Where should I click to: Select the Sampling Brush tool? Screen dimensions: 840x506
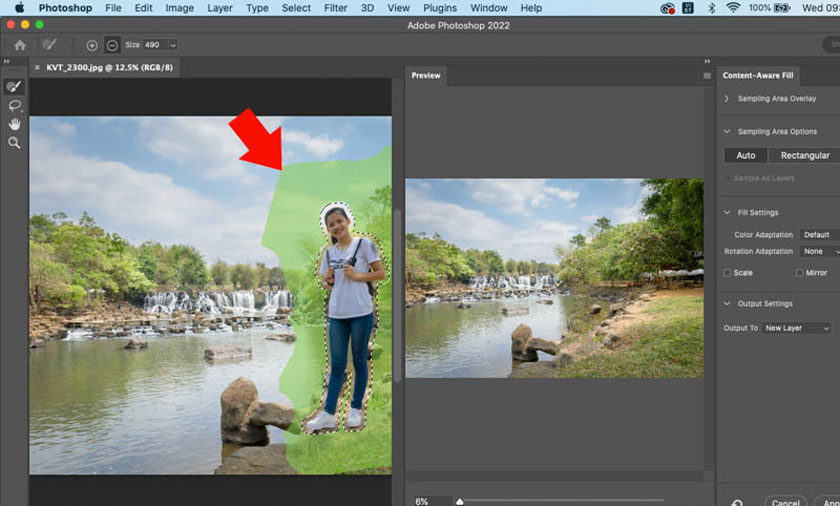tap(14, 86)
